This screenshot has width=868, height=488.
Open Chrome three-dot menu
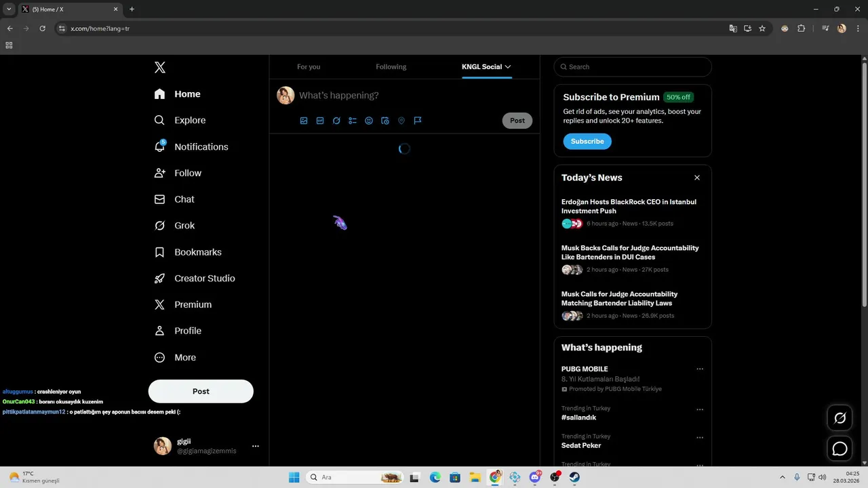(x=857, y=28)
